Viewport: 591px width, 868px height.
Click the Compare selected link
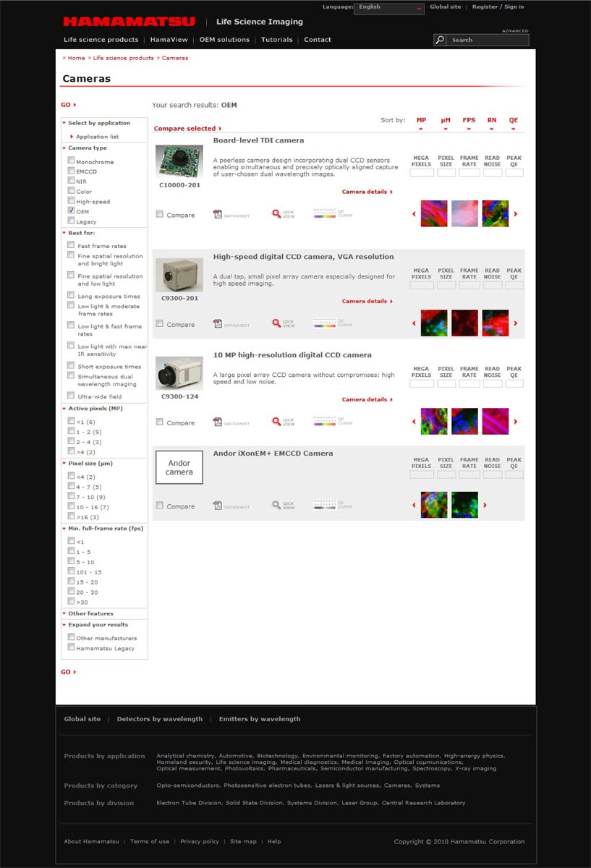pyautogui.click(x=187, y=129)
